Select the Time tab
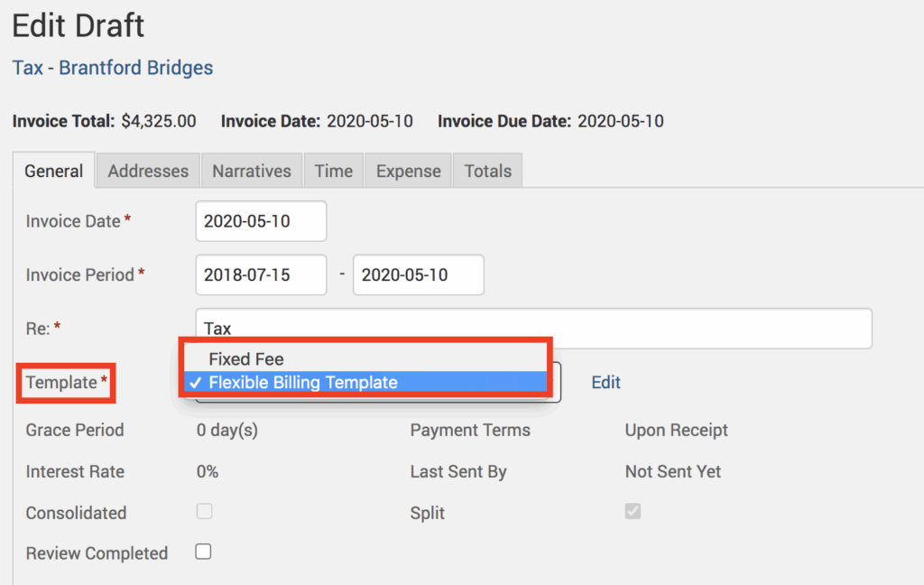Viewport: 924px width, 585px height. click(333, 171)
